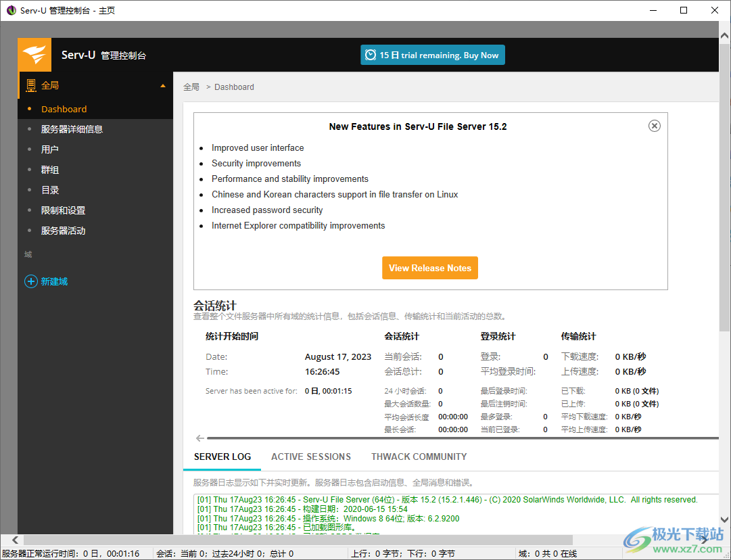Click the 会话统计 section heading
This screenshot has height=560, width=731.
215,306
